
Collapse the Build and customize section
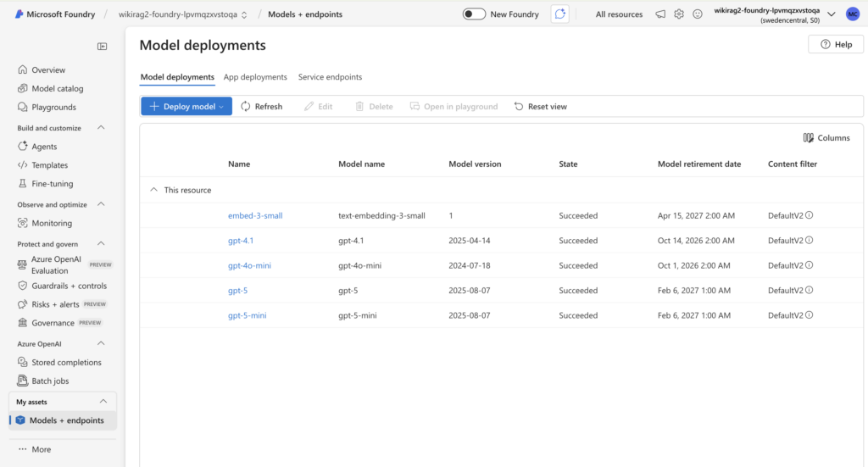tap(101, 128)
